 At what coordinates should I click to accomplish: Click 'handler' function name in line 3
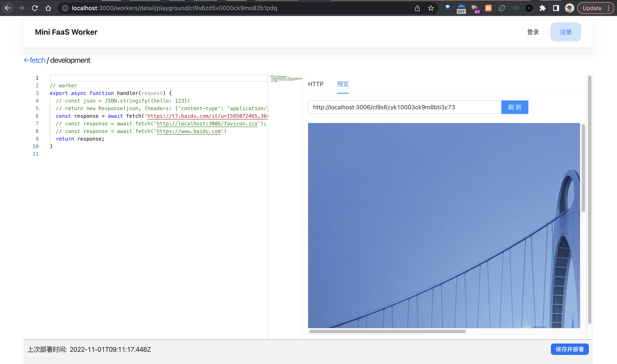coord(128,93)
